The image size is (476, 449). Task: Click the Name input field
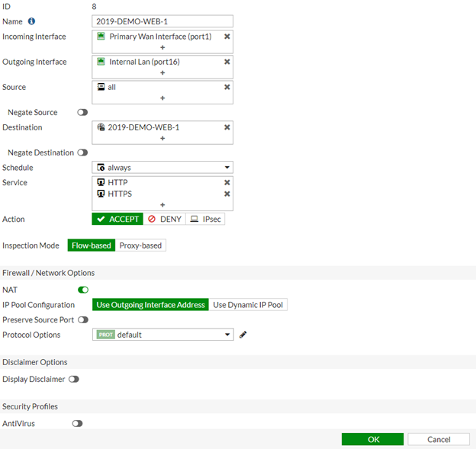(x=162, y=21)
